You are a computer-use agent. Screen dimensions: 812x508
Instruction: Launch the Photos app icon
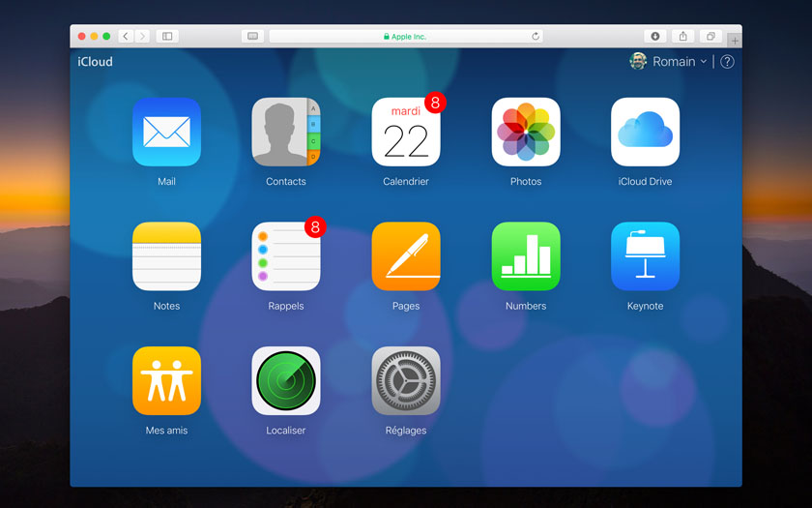coord(526,132)
